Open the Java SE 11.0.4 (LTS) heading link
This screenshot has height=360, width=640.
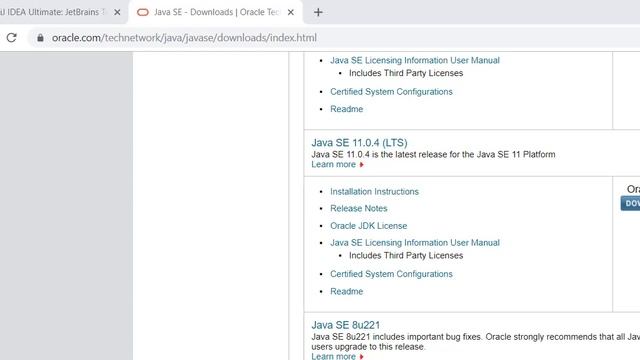[x=359, y=143]
